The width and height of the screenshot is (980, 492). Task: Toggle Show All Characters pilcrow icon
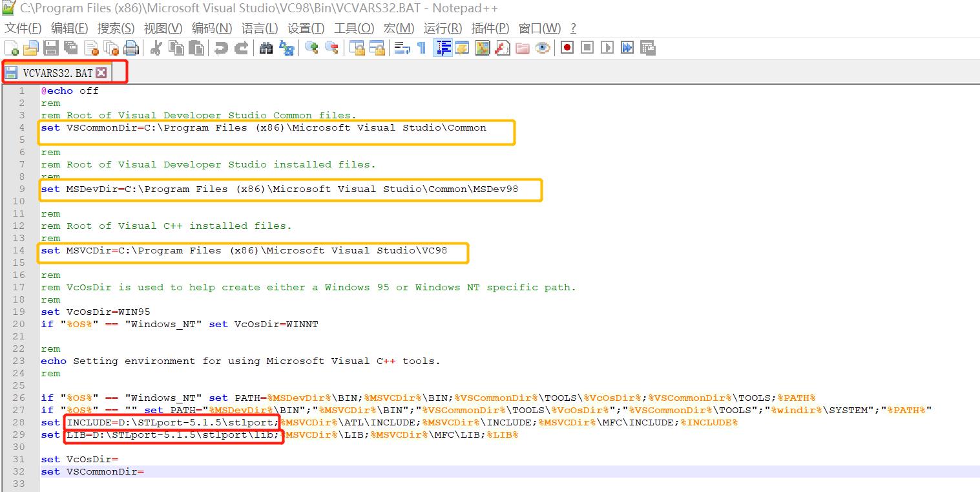point(422,48)
